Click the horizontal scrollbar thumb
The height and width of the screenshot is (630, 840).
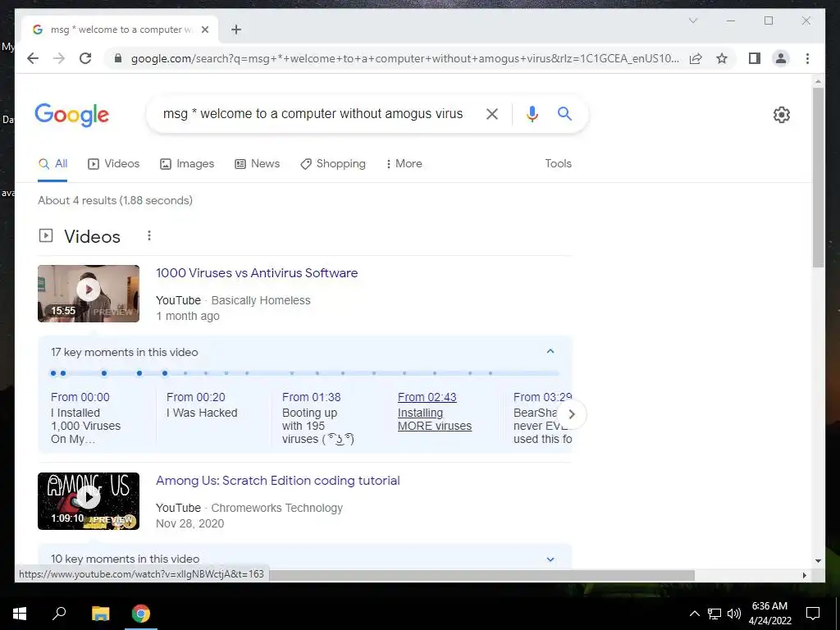pos(482,575)
